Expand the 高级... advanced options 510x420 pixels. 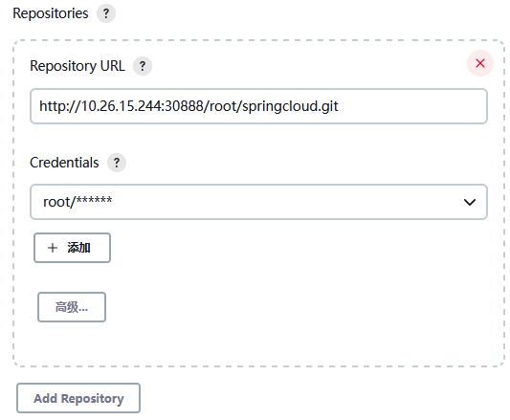tap(72, 307)
